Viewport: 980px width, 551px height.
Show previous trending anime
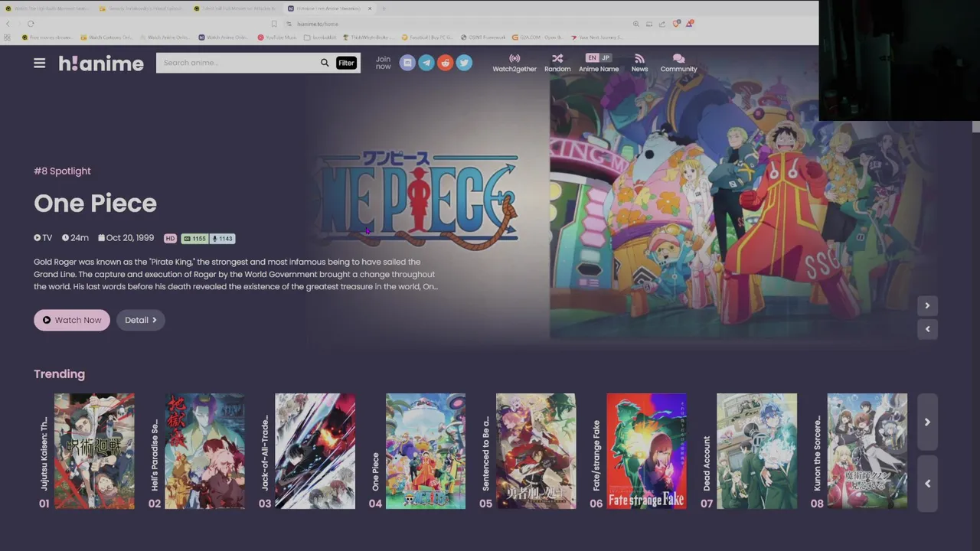point(927,483)
